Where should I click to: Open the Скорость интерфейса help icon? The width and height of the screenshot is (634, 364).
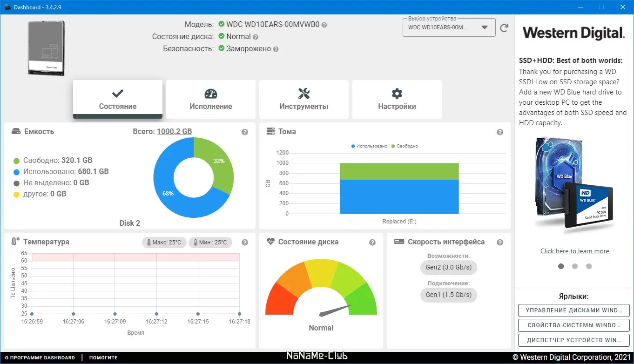(x=500, y=243)
